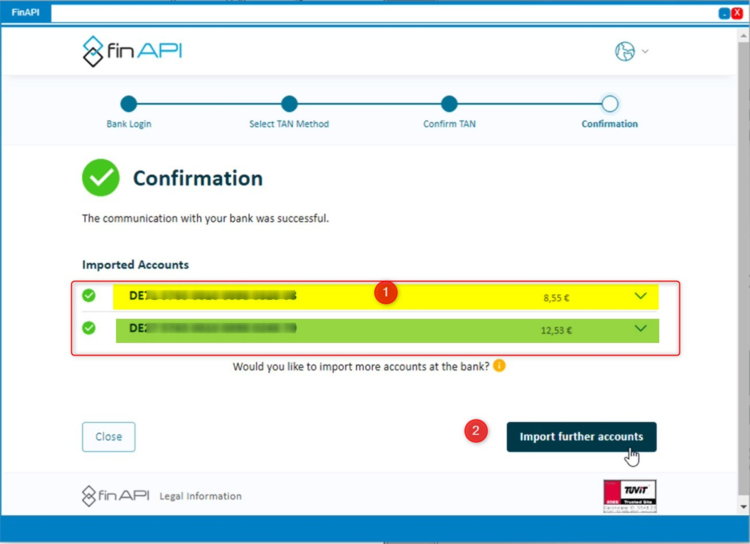Screen dimensions: 750x544
Task: Click the Bank Login step circle
Action: tap(128, 103)
